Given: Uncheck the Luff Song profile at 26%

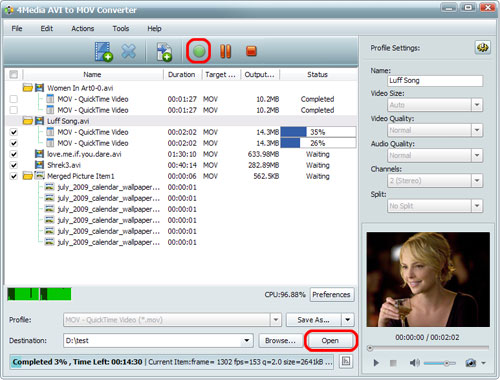Looking at the screenshot, I should click(x=14, y=143).
